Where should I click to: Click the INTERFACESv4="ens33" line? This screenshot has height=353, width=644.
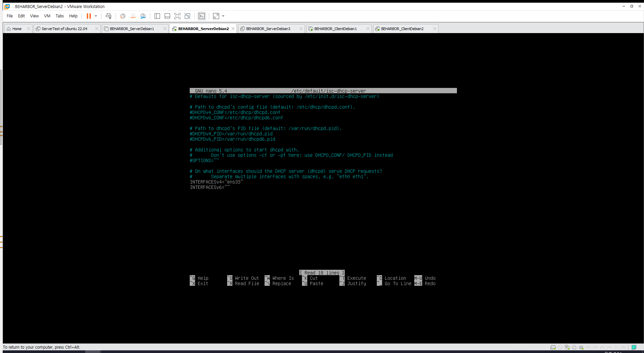[216, 182]
